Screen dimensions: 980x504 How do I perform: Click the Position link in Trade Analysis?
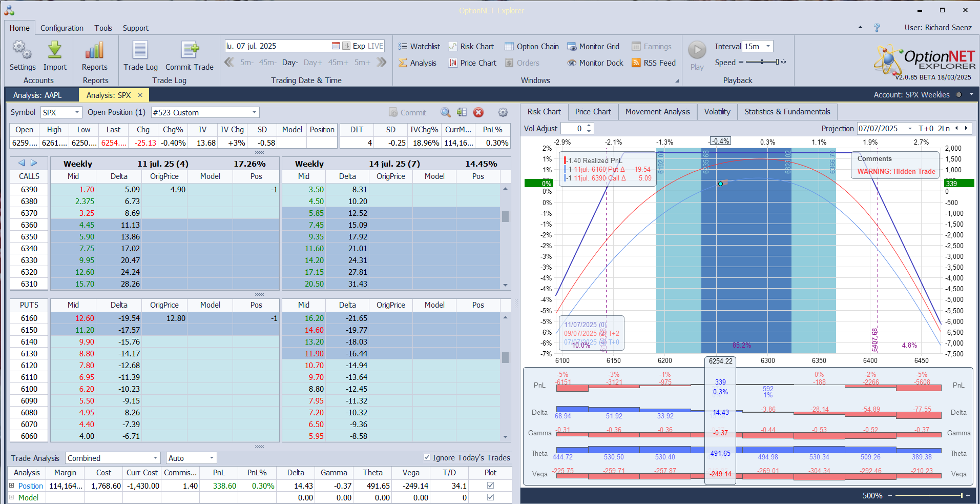pyautogui.click(x=31, y=486)
